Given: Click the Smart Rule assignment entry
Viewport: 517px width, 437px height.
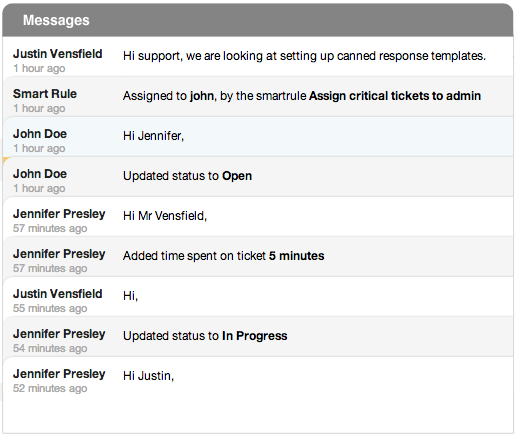Looking at the screenshot, I should tap(258, 96).
